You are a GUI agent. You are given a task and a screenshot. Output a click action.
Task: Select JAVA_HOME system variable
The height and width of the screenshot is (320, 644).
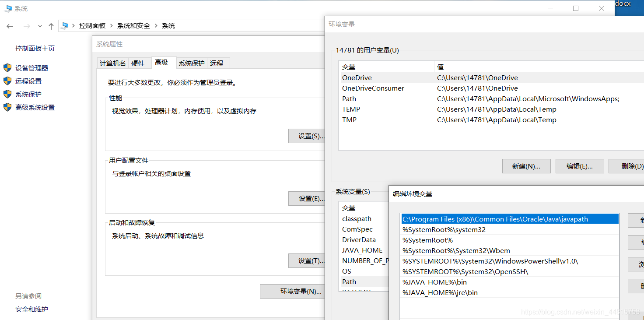tap(364, 250)
